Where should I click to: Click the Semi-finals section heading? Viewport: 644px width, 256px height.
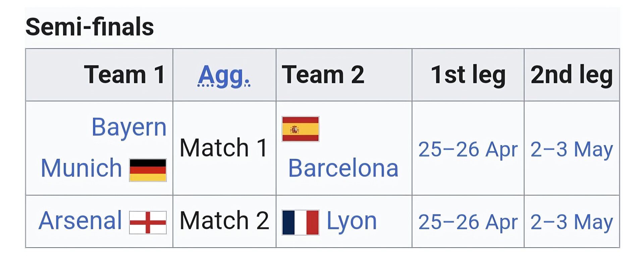click(90, 27)
